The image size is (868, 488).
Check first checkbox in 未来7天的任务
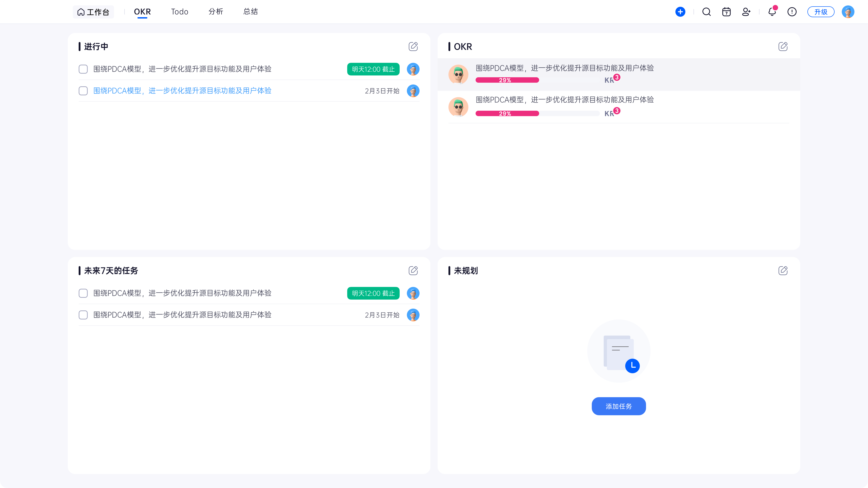click(83, 293)
